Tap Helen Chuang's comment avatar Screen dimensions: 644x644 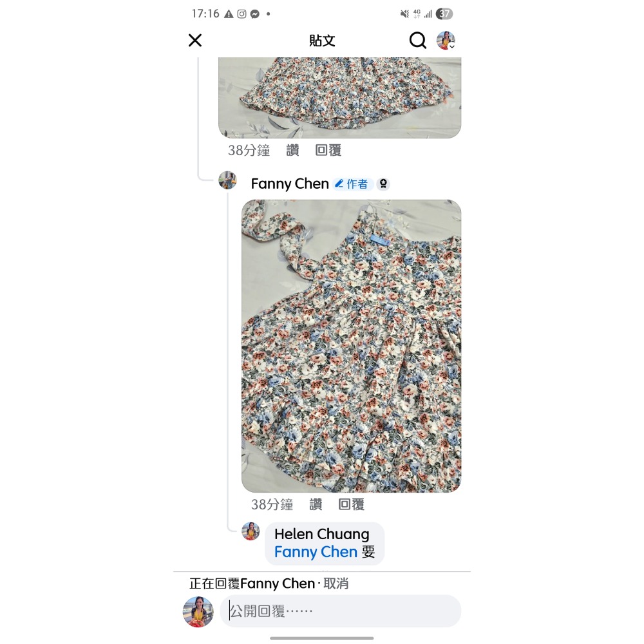point(251,531)
